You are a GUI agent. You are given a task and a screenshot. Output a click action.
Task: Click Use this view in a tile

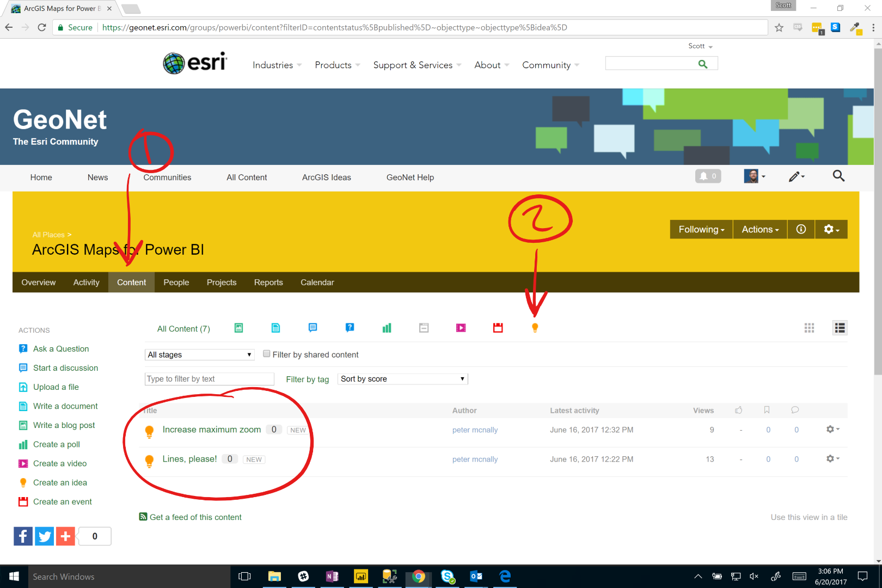point(809,517)
